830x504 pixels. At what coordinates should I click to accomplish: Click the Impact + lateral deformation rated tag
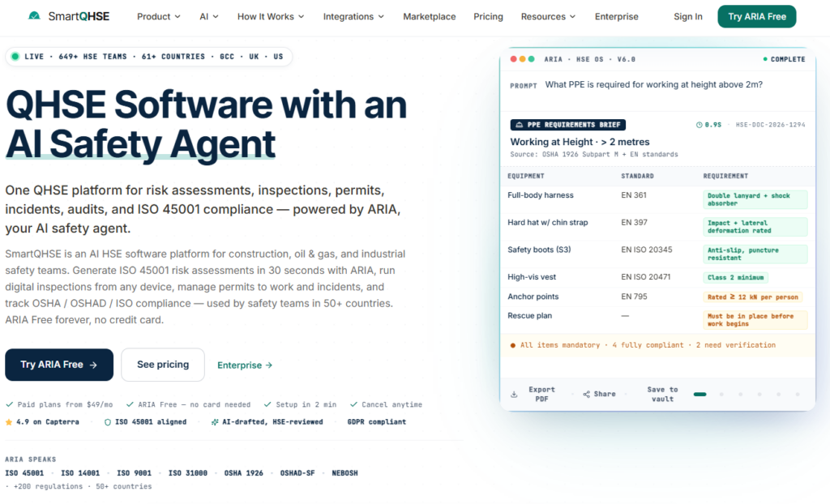(x=755, y=227)
